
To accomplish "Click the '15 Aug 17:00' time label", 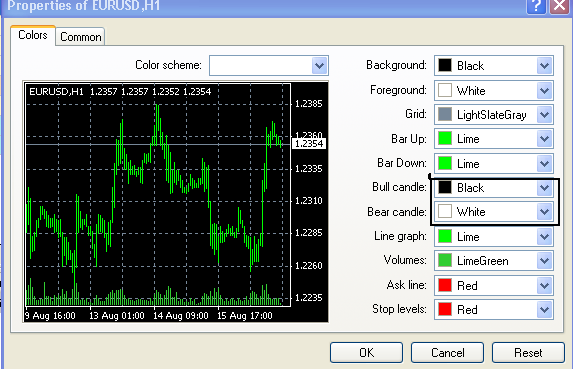I will 245,316.
